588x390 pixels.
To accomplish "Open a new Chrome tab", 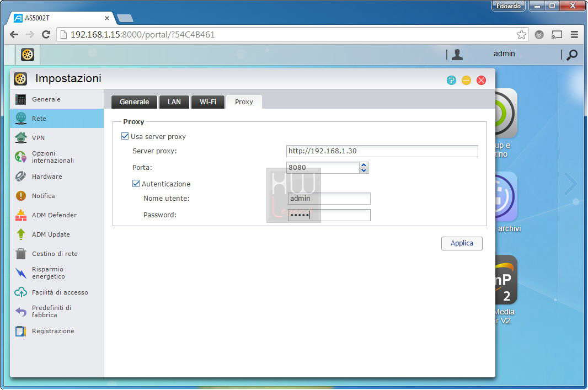I will point(125,18).
